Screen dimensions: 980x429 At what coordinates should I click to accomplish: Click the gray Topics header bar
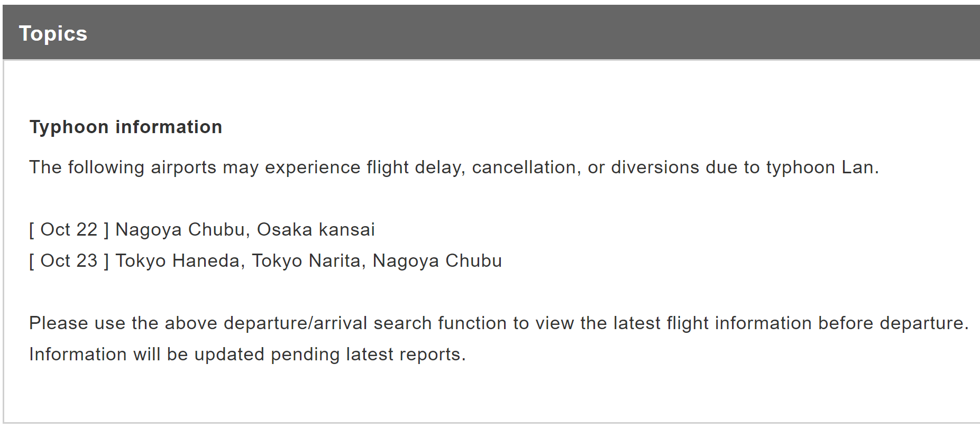(x=491, y=32)
